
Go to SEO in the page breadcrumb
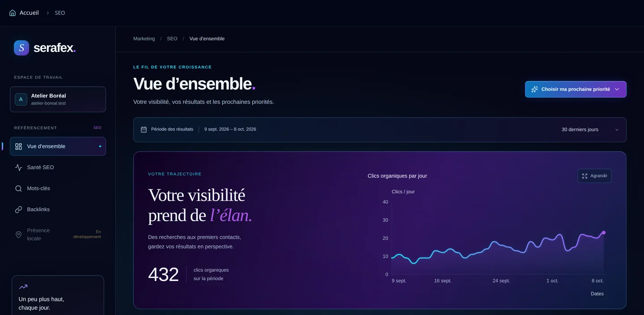pyautogui.click(x=172, y=39)
